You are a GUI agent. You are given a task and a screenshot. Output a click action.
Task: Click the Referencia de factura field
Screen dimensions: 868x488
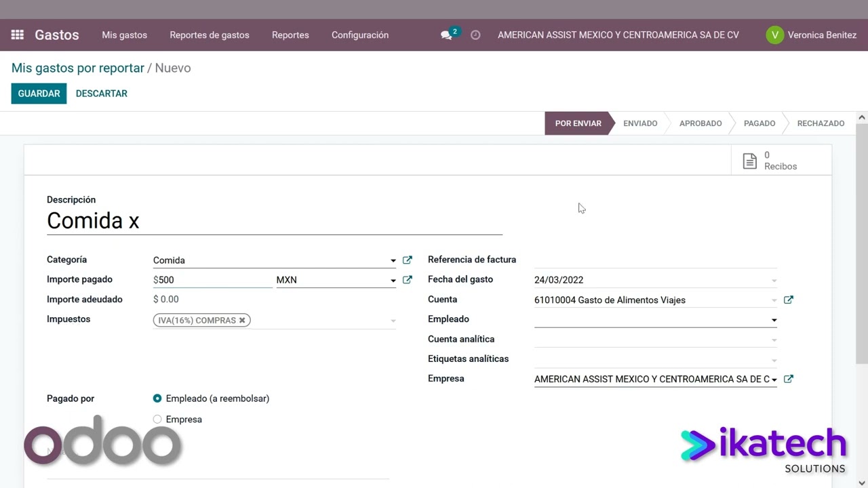coord(655,260)
